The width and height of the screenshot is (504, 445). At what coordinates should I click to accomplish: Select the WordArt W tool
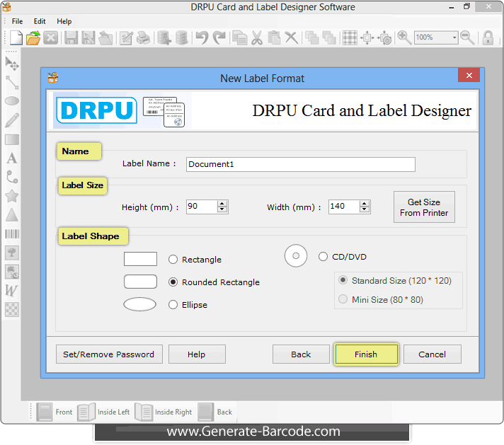click(11, 291)
